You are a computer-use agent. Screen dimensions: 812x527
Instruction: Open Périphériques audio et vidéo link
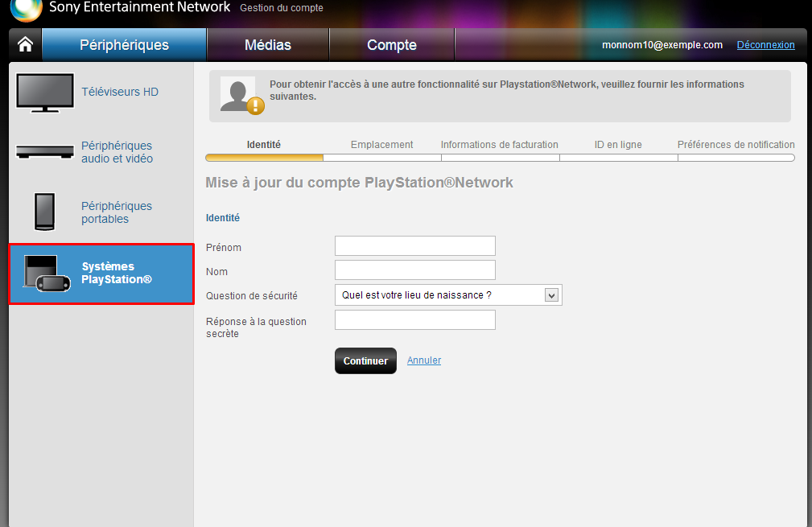click(117, 152)
